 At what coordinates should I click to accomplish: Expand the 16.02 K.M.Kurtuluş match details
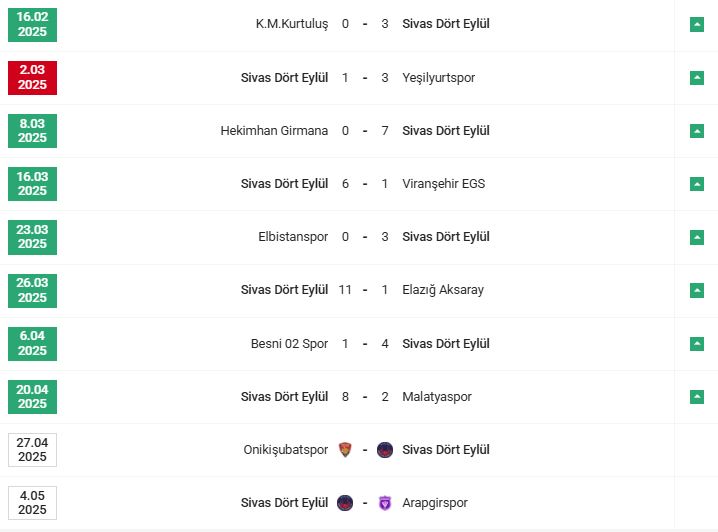coord(697,24)
